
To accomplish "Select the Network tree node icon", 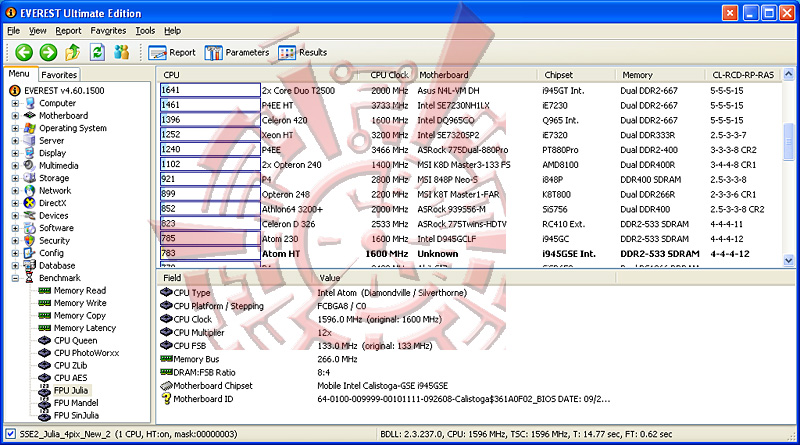I will pos(30,190).
